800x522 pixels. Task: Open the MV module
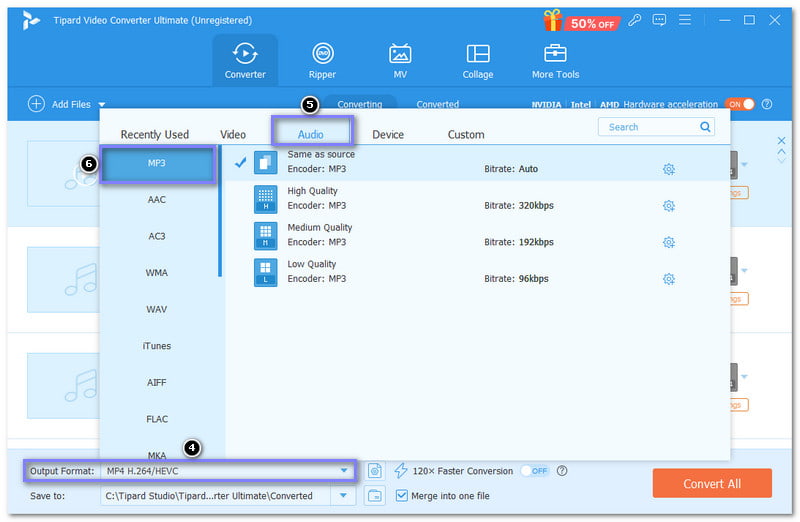[x=400, y=60]
